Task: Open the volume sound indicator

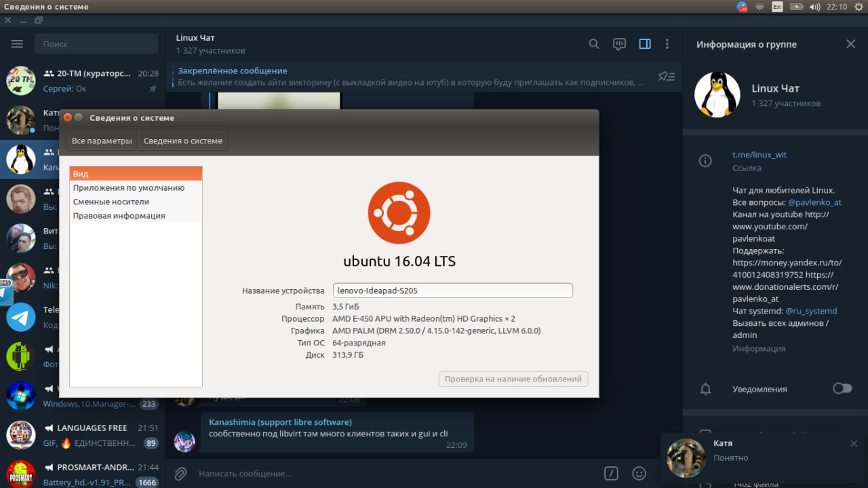Action: pyautogui.click(x=814, y=7)
